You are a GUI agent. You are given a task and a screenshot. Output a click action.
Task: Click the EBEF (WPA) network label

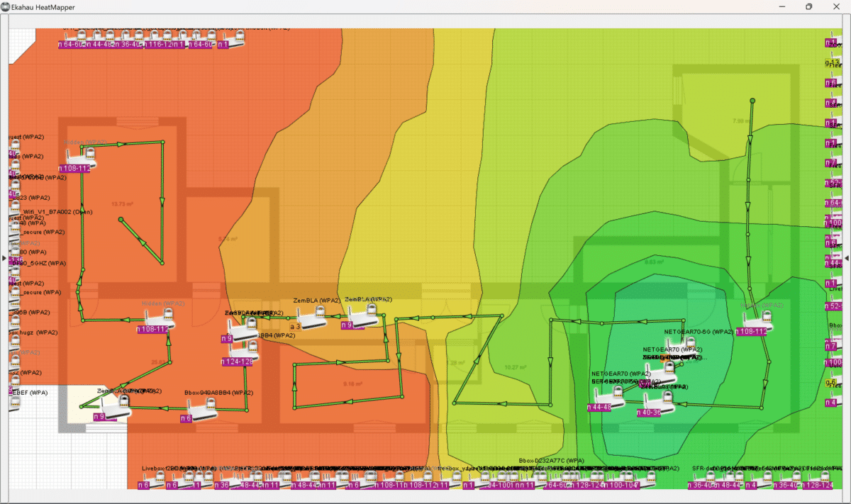28,392
